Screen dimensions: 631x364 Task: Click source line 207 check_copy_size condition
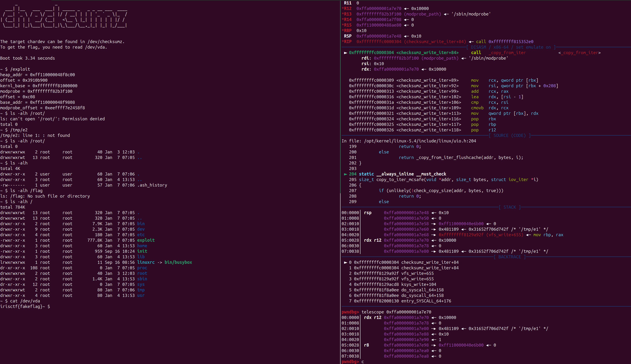(426, 190)
